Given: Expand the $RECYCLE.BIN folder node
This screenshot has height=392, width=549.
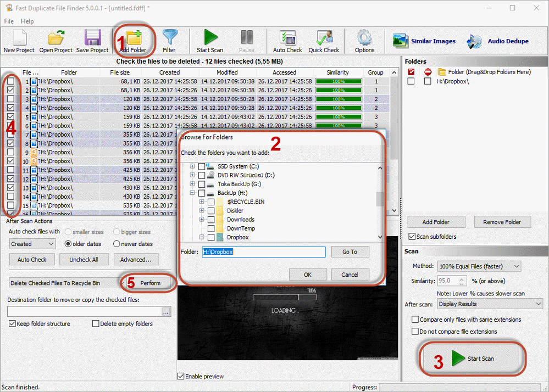Looking at the screenshot, I should (x=202, y=202).
